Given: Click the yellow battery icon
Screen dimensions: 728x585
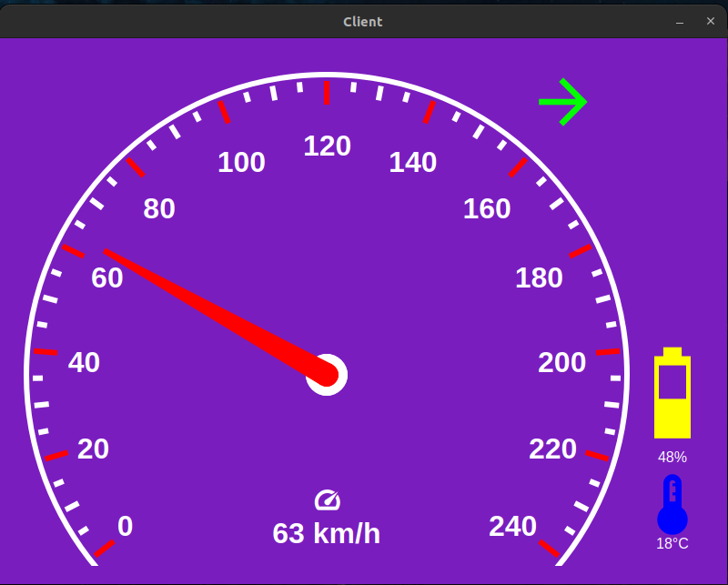Looking at the screenshot, I should tap(672, 393).
